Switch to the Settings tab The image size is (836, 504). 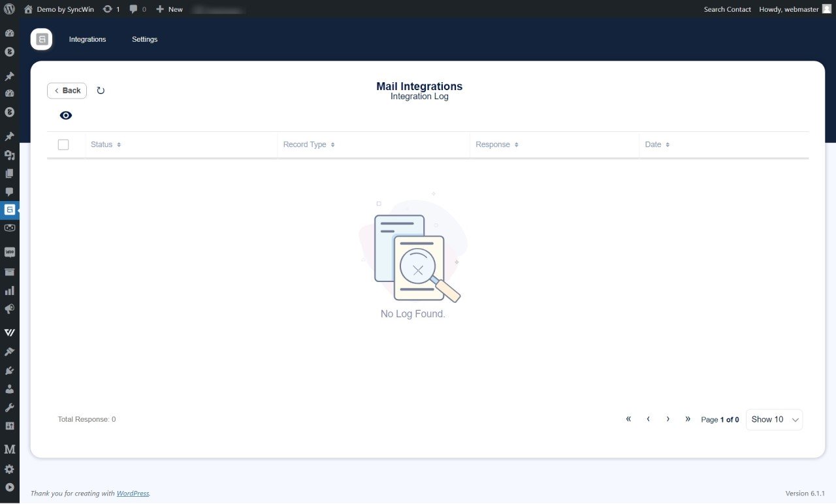(x=144, y=39)
